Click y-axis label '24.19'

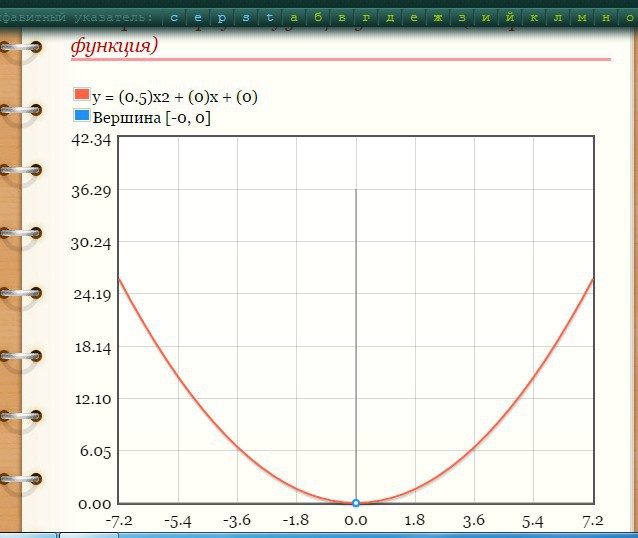[x=92, y=295]
